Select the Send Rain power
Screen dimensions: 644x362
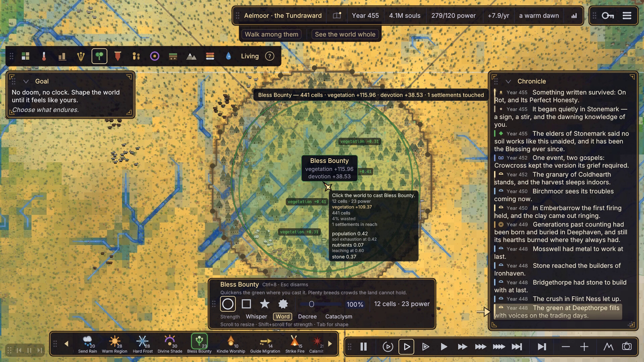pos(88,344)
